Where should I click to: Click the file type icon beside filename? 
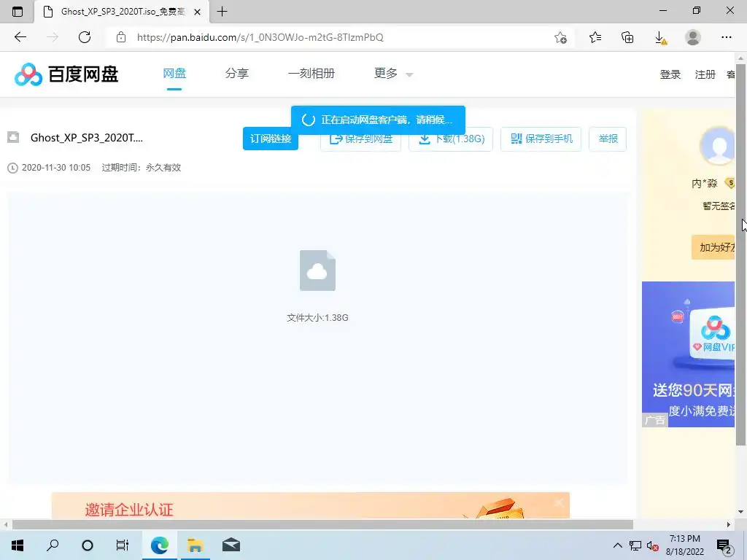(x=13, y=138)
